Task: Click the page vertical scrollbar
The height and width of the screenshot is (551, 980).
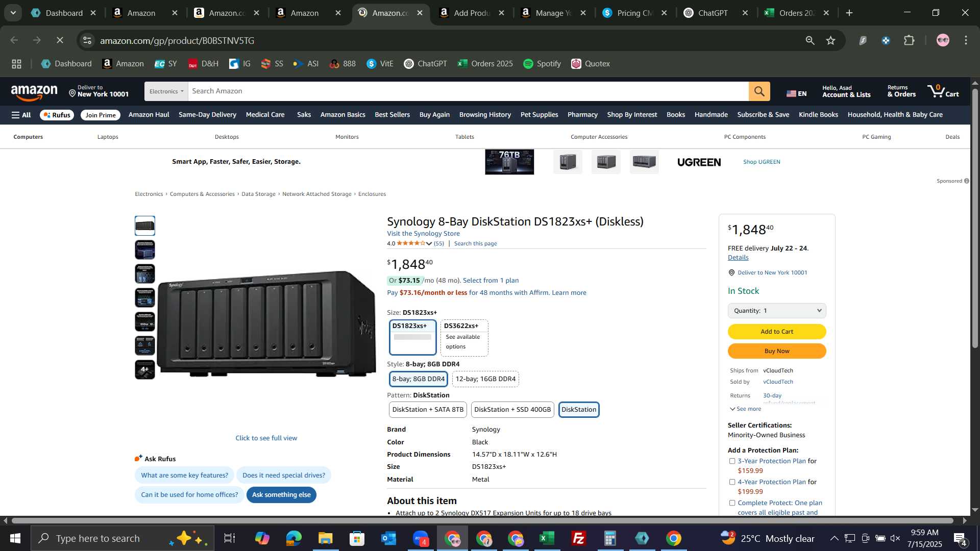Action: click(975, 218)
